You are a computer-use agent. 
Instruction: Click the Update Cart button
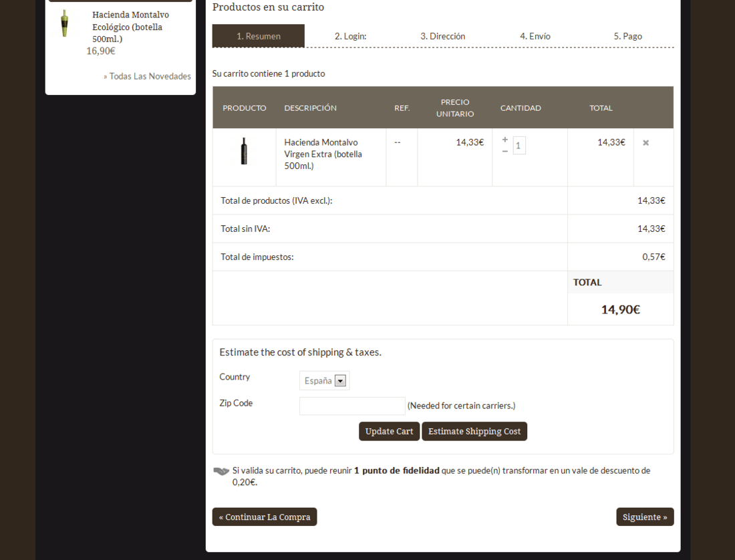[389, 431]
